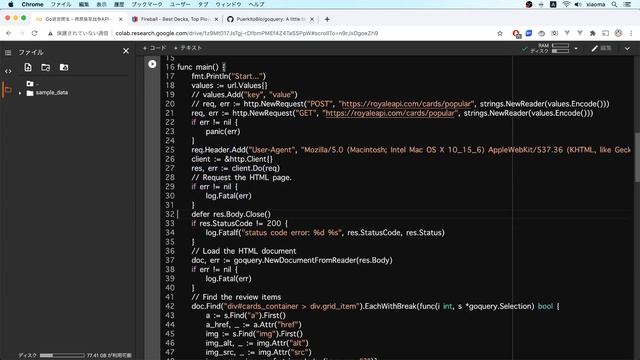This screenshot has height=360, width=640.
Task: Close the Fireball Best Decks tab
Action: coord(216,19)
